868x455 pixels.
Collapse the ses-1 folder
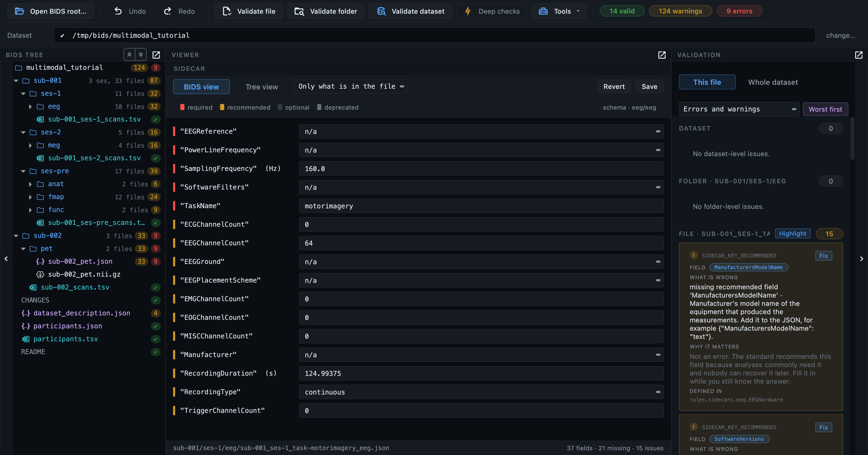point(23,93)
